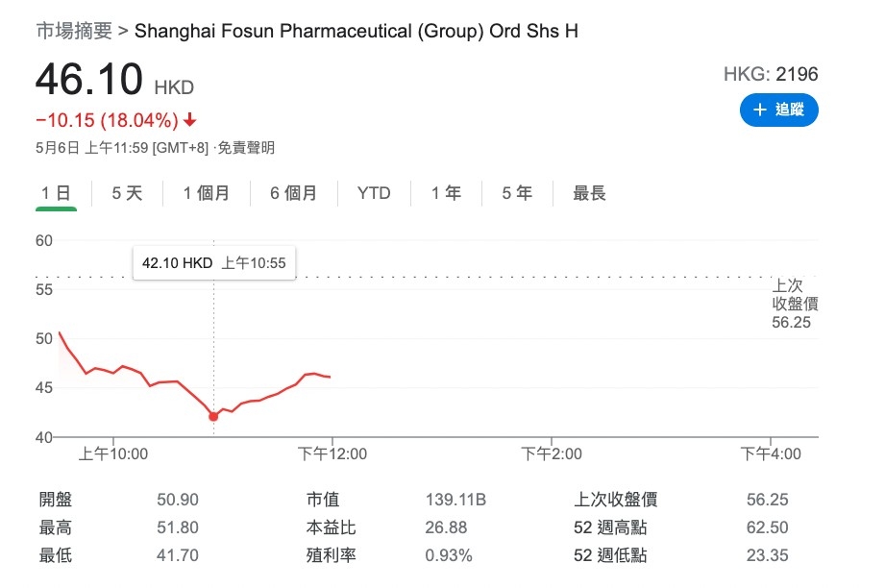Screen dimensions: 885x588
Task: Select the 5年 time range
Action: 515,192
